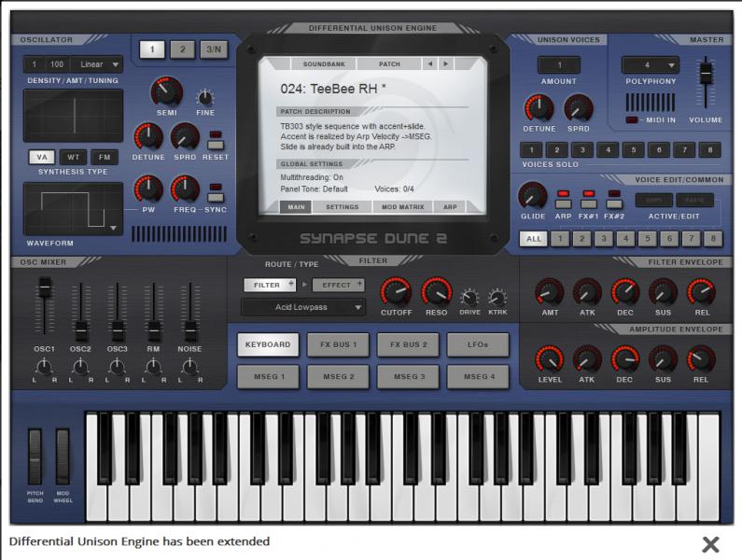Toggle the FX#2 switch

tap(614, 203)
